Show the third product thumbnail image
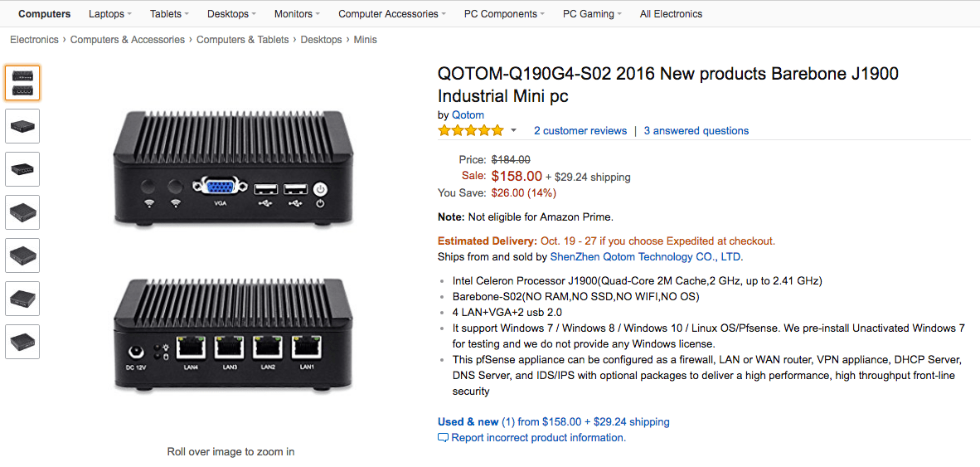Screen dimensions: 980x467 pos(22,169)
